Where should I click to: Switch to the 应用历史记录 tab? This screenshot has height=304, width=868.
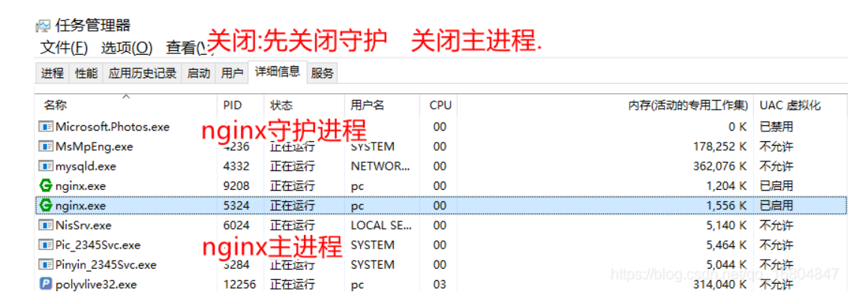143,73
